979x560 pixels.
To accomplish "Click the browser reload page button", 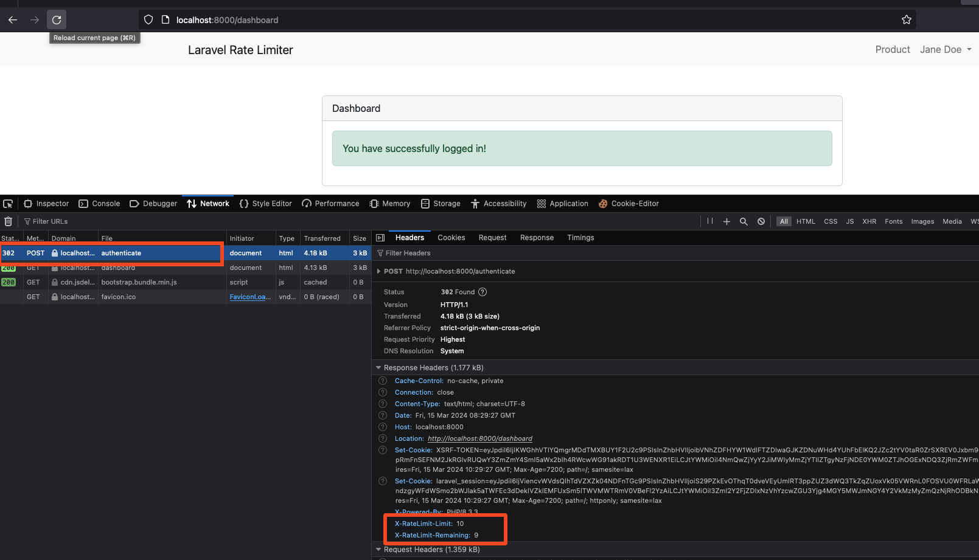I will tap(57, 20).
